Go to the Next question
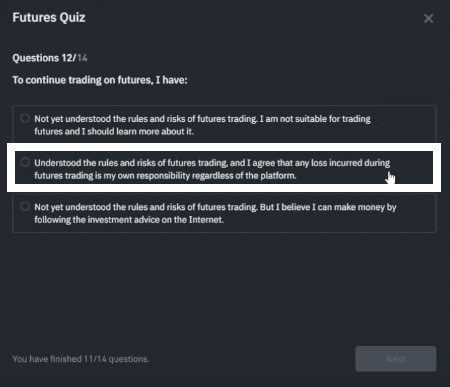The image size is (450, 387). pos(396,359)
